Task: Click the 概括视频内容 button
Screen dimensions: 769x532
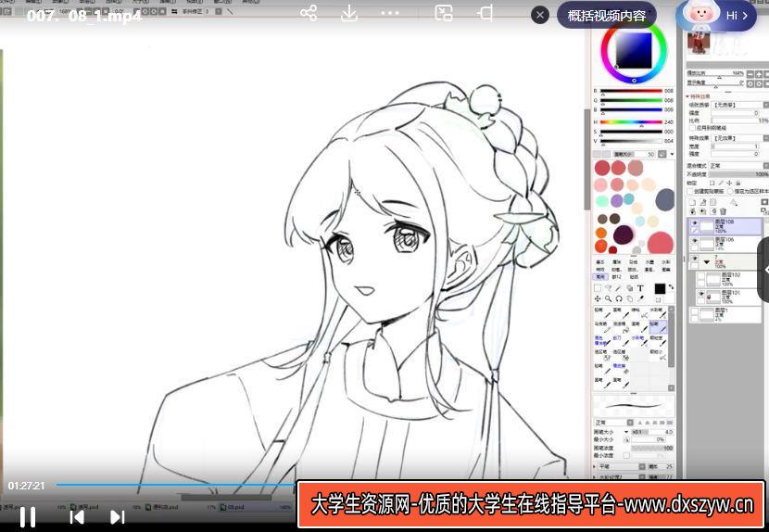Action: click(x=607, y=15)
